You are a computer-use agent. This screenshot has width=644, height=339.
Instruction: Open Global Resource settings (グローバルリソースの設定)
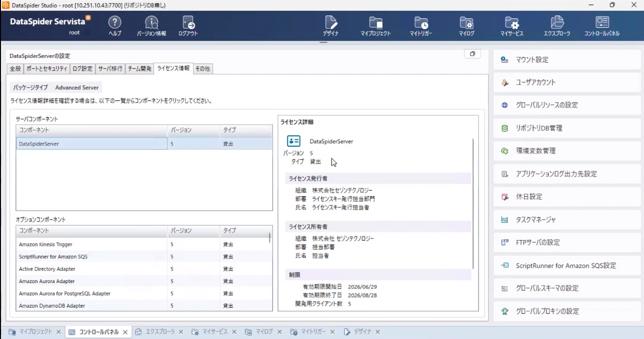click(x=567, y=105)
